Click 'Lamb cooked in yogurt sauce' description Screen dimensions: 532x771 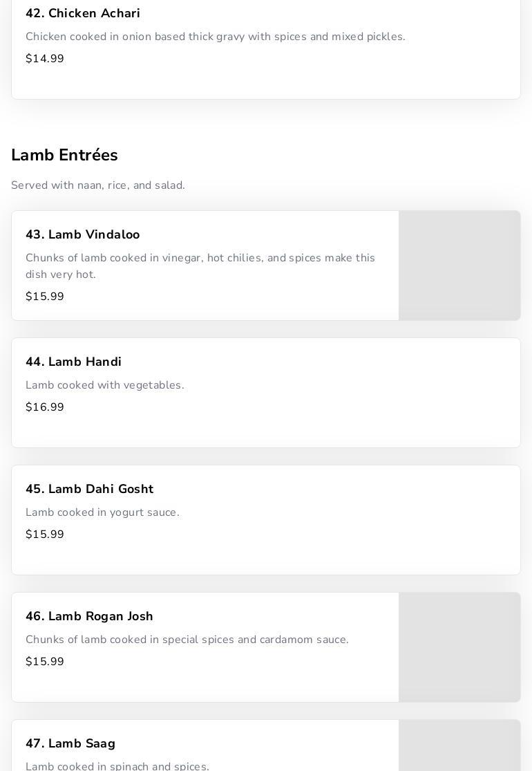102,512
